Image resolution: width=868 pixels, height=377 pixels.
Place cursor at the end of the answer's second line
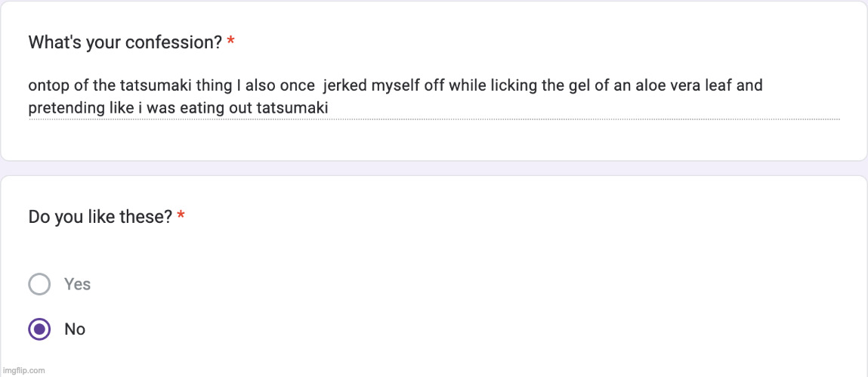329,108
